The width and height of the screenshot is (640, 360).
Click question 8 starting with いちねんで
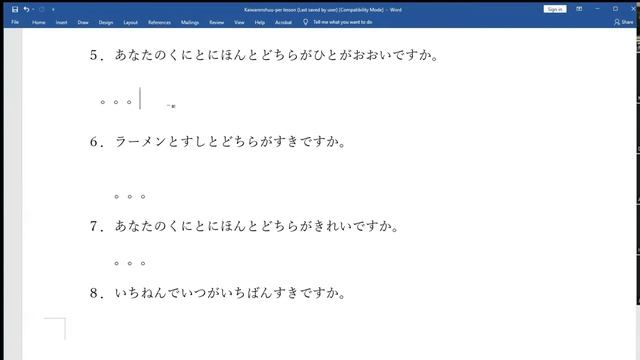pos(218,293)
